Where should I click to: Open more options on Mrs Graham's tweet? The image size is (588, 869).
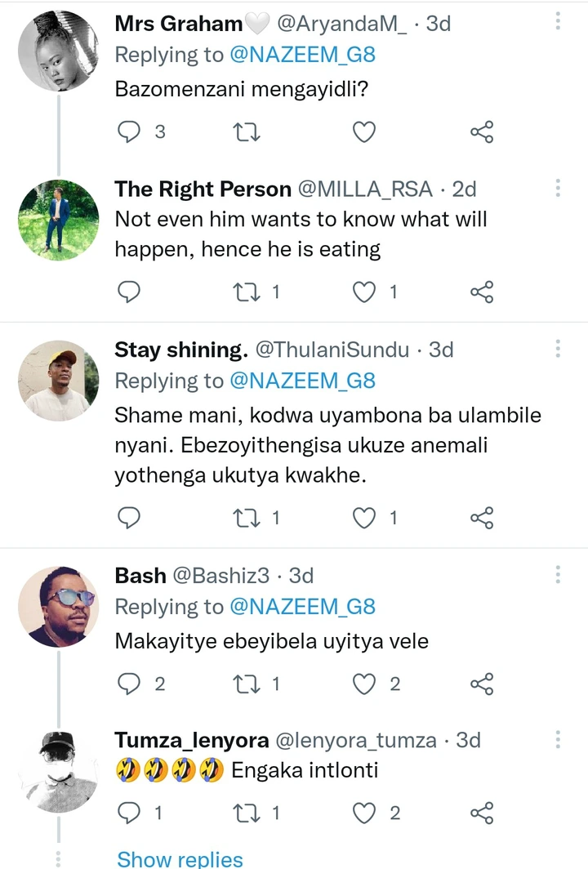click(558, 23)
